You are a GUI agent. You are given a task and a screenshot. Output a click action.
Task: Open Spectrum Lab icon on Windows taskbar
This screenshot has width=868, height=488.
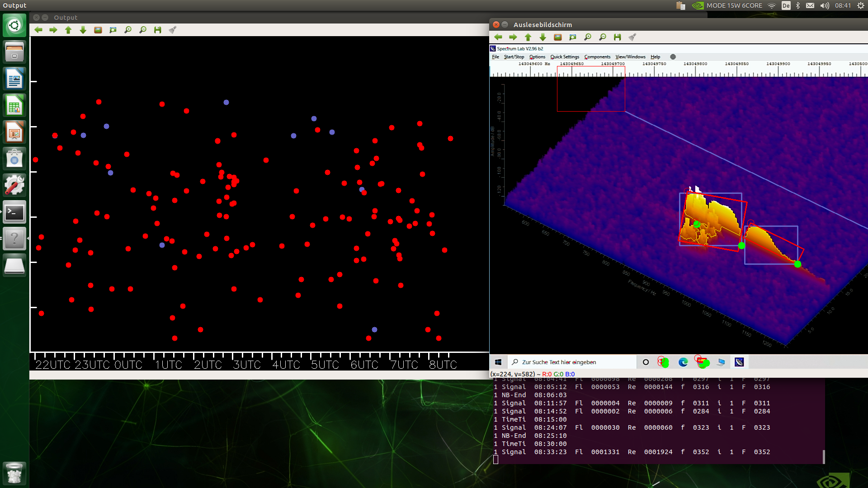pos(739,362)
